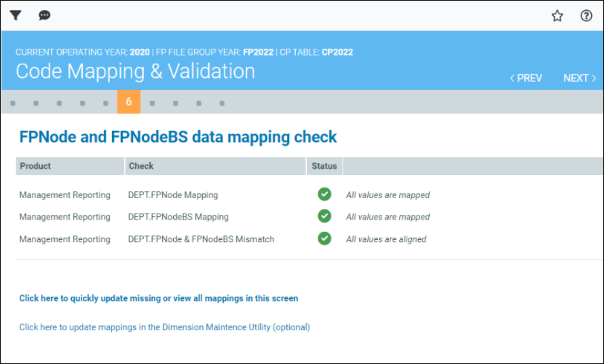Click the Product column header
Viewport: 604px width, 364px height.
[x=35, y=166]
